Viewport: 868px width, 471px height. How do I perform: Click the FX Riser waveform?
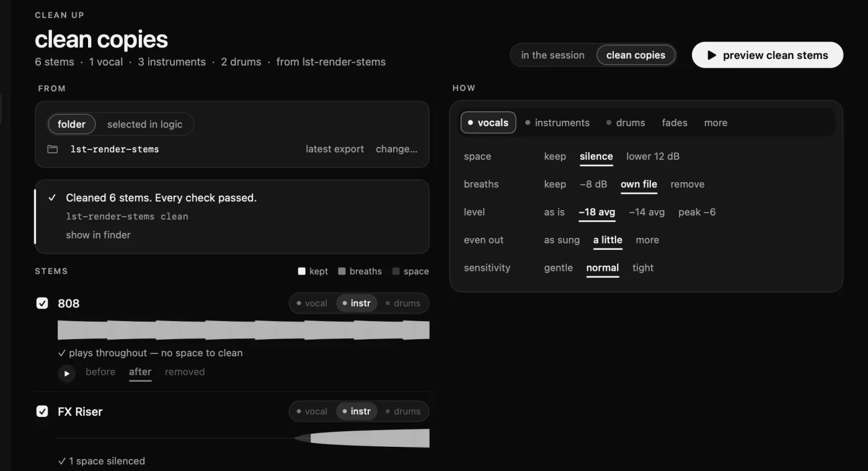click(x=244, y=438)
